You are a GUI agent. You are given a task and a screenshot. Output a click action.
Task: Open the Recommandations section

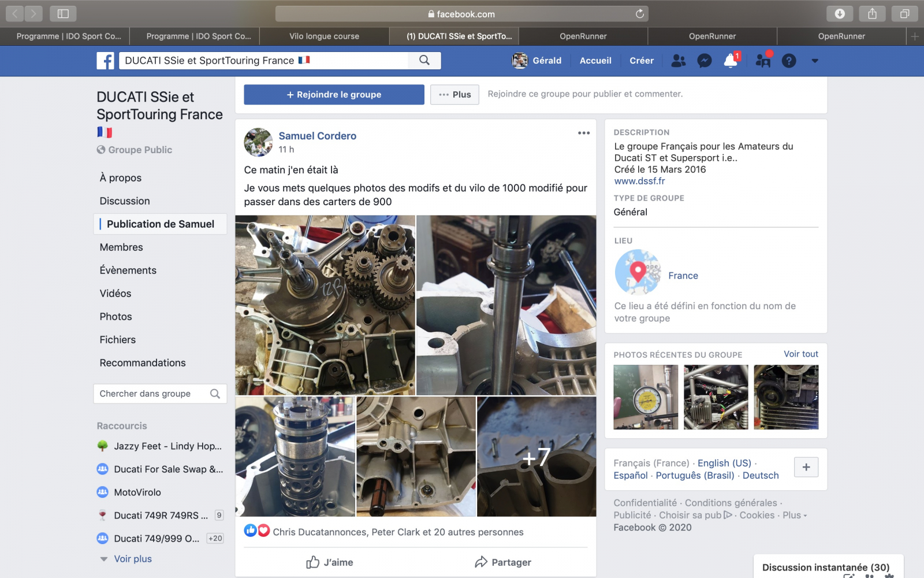coord(143,363)
